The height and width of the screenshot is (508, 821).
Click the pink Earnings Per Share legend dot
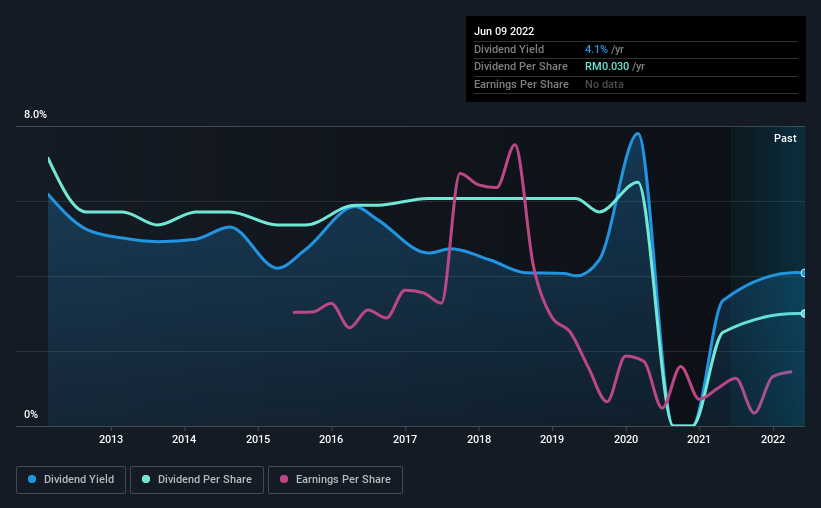tap(284, 479)
